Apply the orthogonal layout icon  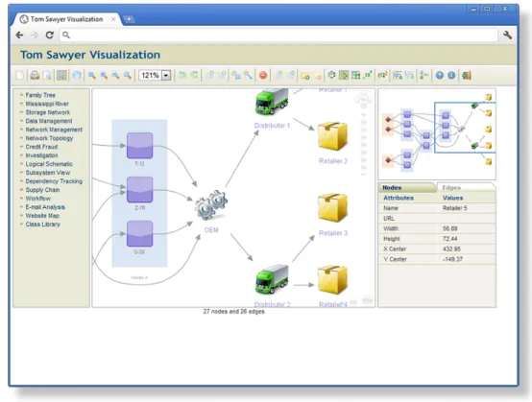pos(355,75)
